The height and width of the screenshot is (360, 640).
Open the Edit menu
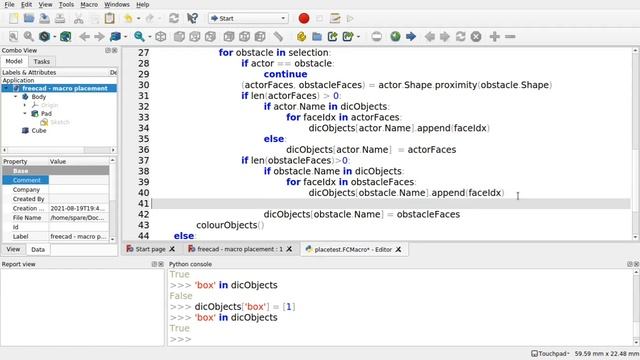(x=27, y=4)
